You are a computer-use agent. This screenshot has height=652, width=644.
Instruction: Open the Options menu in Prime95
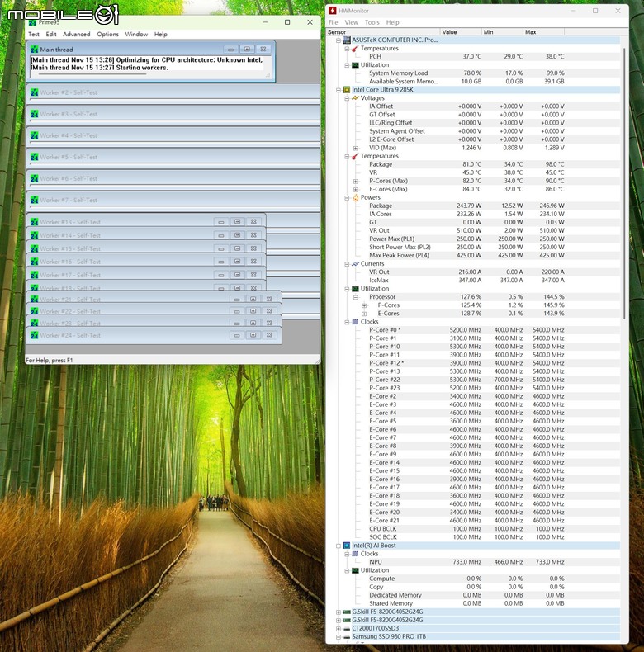click(x=107, y=35)
